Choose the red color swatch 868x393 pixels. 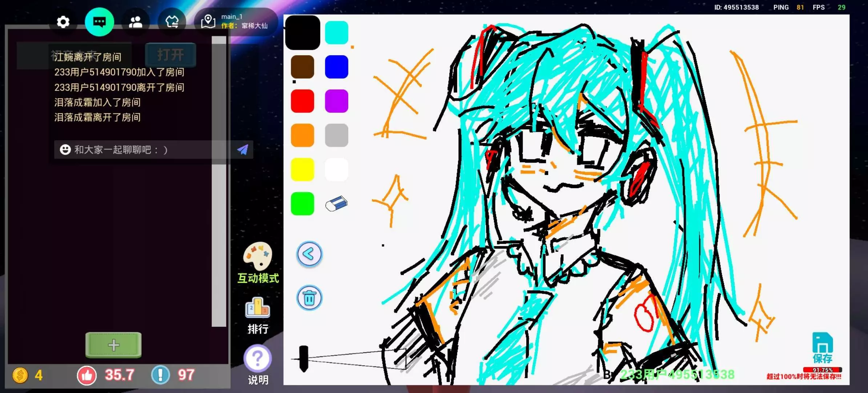coord(302,101)
